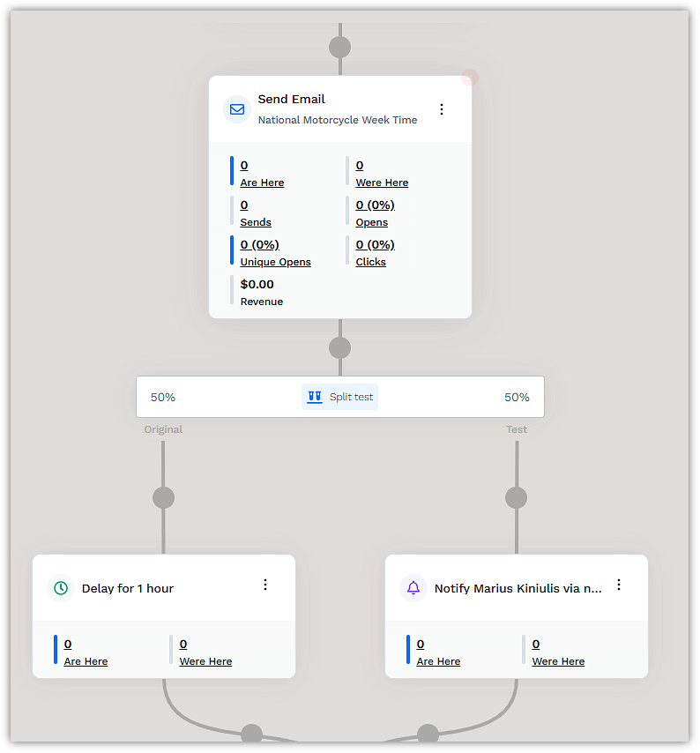View the Sends stat link
700x753 pixels.
pyautogui.click(x=256, y=222)
